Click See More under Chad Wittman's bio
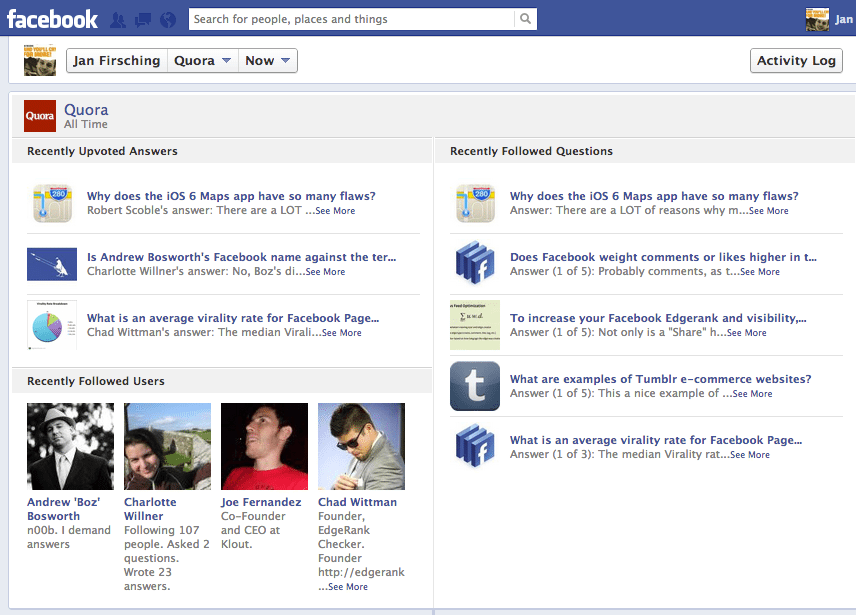Screen dimensions: 856x615 coord(348,587)
